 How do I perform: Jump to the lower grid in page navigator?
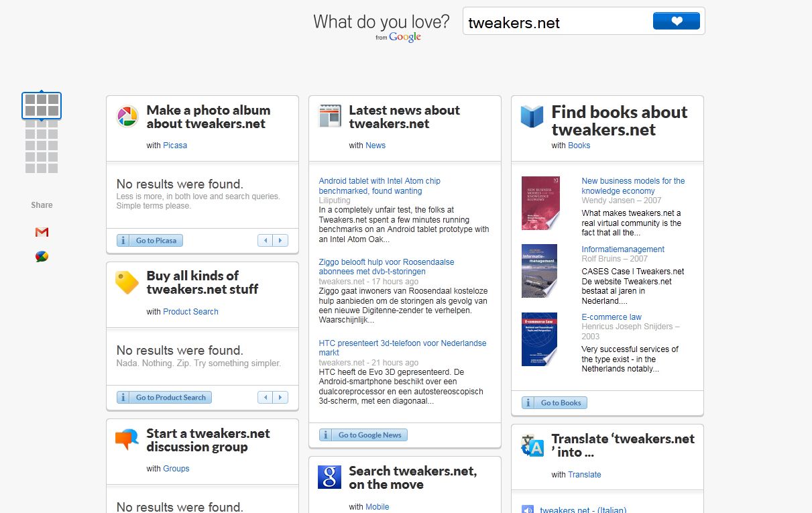(x=42, y=146)
